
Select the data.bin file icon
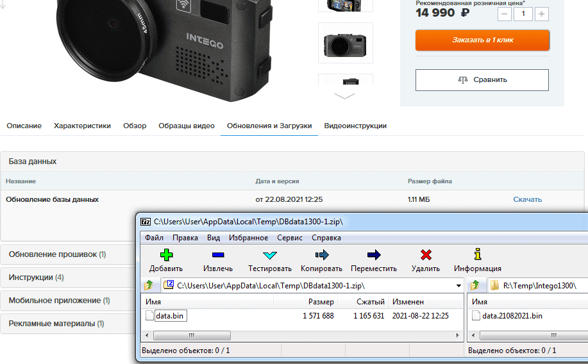(x=149, y=316)
